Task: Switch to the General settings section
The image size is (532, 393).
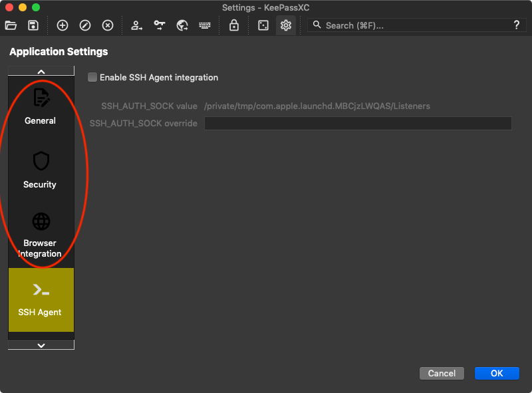Action: pos(40,105)
